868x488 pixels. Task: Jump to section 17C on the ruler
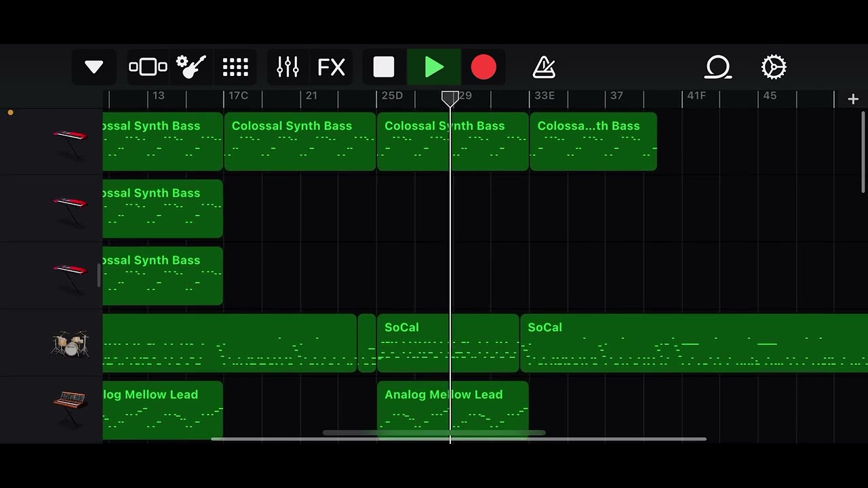click(238, 96)
